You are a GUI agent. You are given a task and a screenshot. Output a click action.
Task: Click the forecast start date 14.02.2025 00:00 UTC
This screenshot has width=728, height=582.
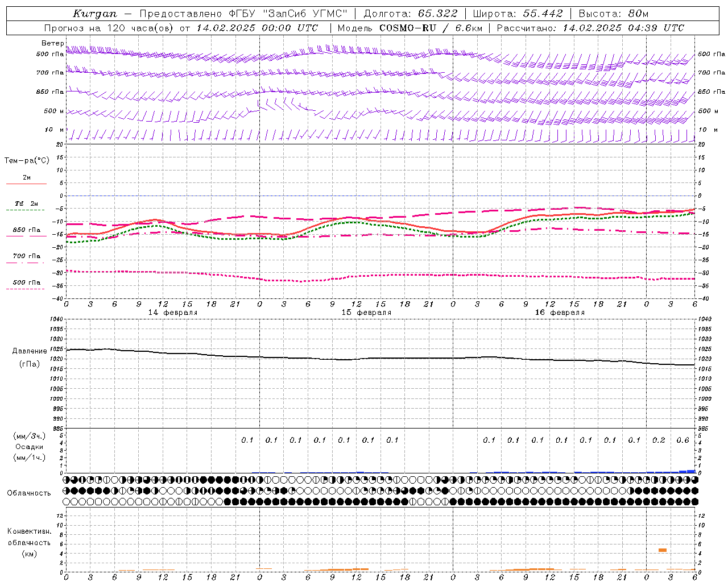point(257,28)
